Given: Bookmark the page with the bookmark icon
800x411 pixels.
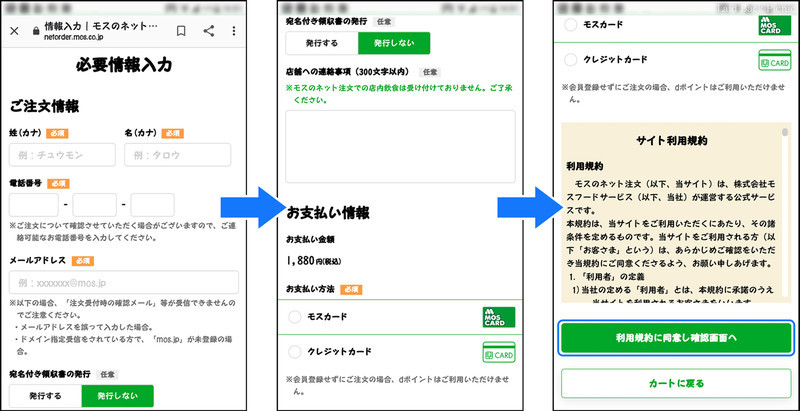Looking at the screenshot, I should [x=181, y=31].
